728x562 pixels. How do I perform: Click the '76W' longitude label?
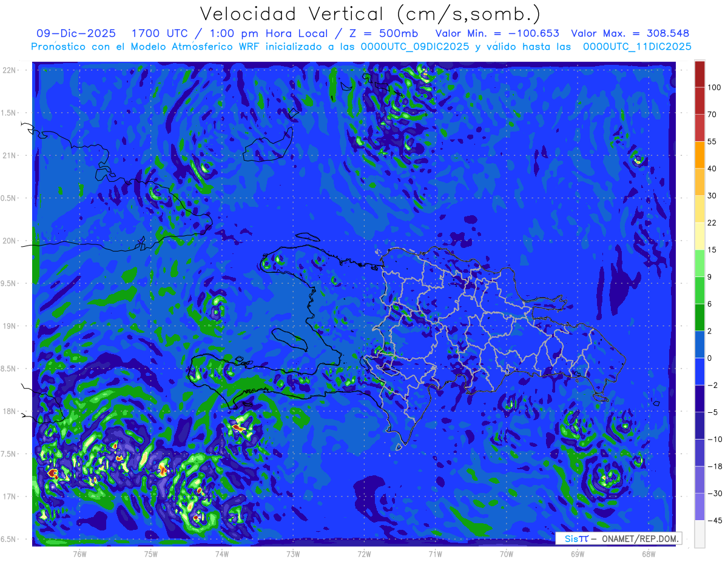click(79, 554)
